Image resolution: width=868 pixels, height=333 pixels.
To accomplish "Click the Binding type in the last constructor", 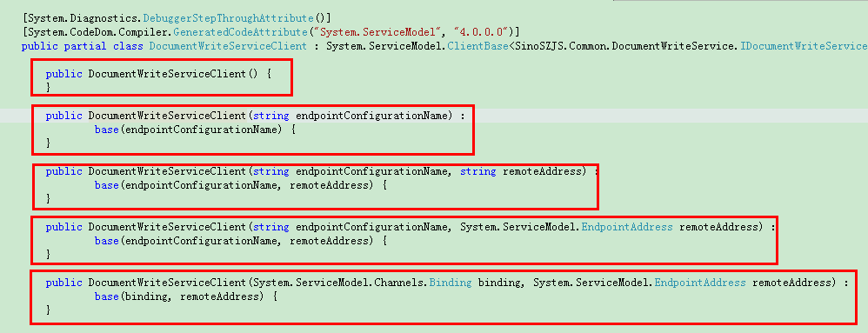I will pos(450,283).
